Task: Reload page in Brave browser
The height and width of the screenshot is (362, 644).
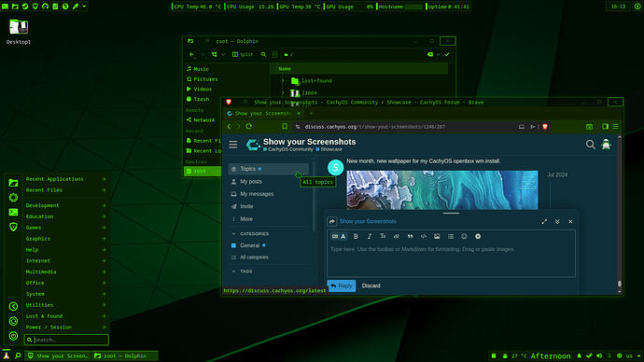Action: (249, 126)
